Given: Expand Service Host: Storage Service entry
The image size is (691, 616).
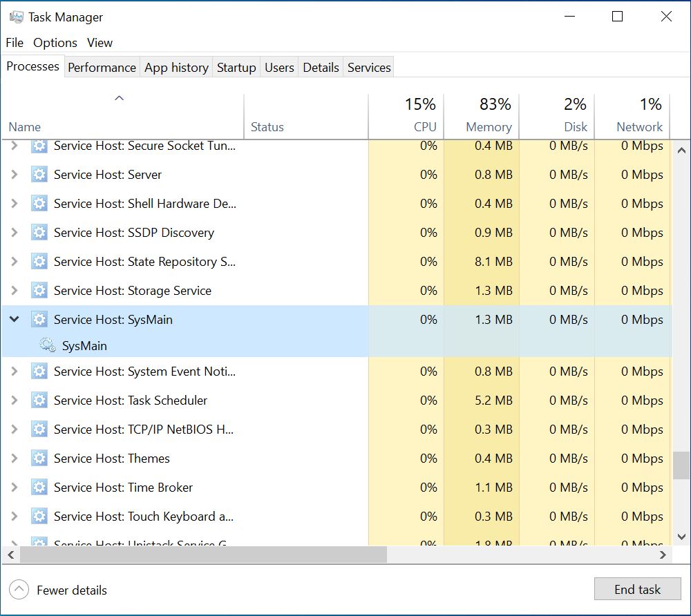Looking at the screenshot, I should [x=14, y=291].
